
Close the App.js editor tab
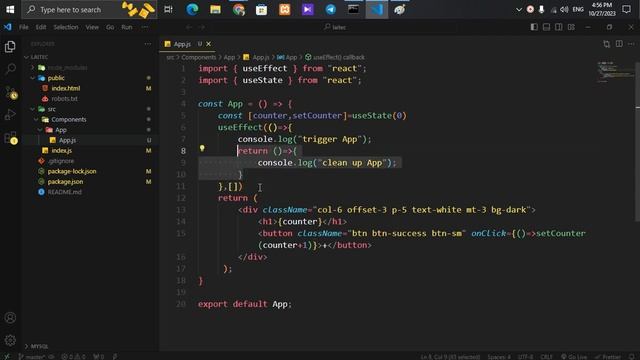[x=209, y=44]
